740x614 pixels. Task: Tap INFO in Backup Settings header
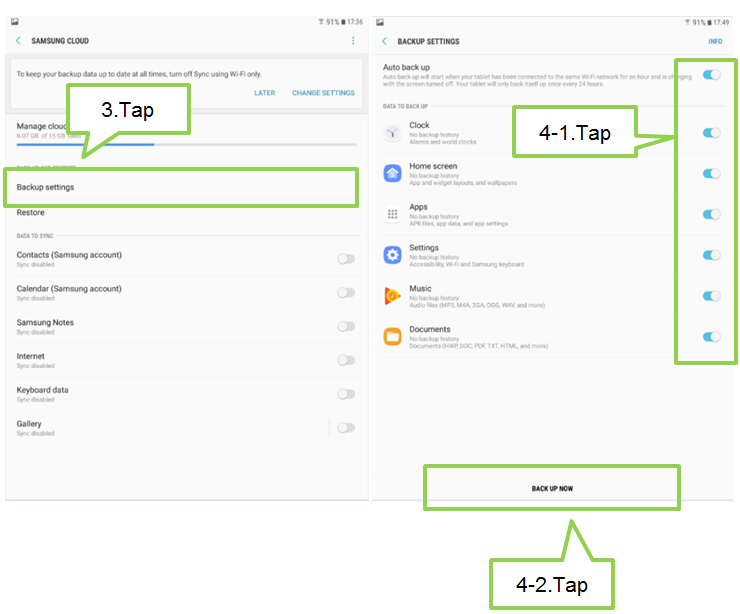[715, 42]
